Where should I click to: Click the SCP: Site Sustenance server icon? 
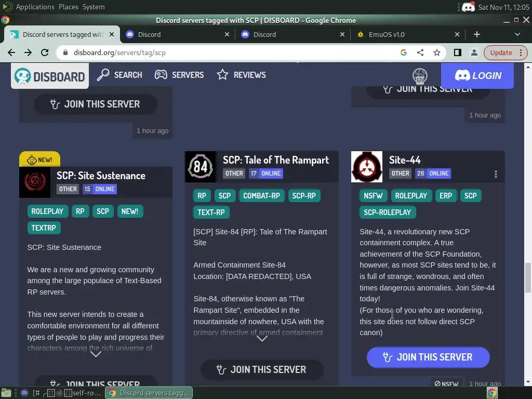pyautogui.click(x=35, y=182)
